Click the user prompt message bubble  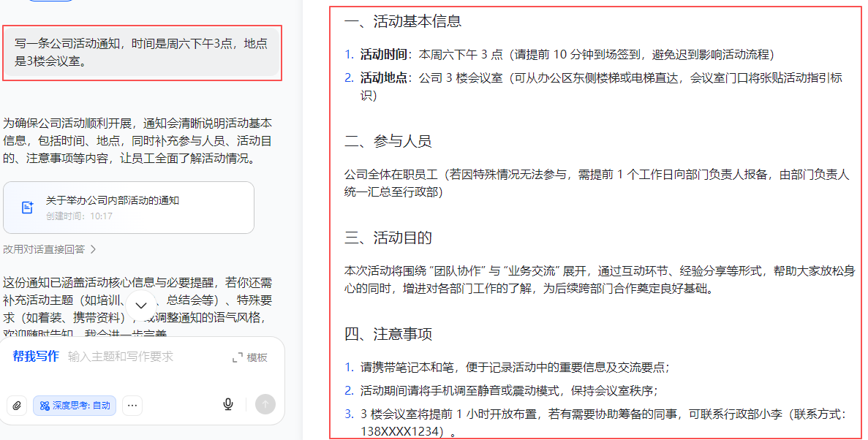pyautogui.click(x=142, y=53)
